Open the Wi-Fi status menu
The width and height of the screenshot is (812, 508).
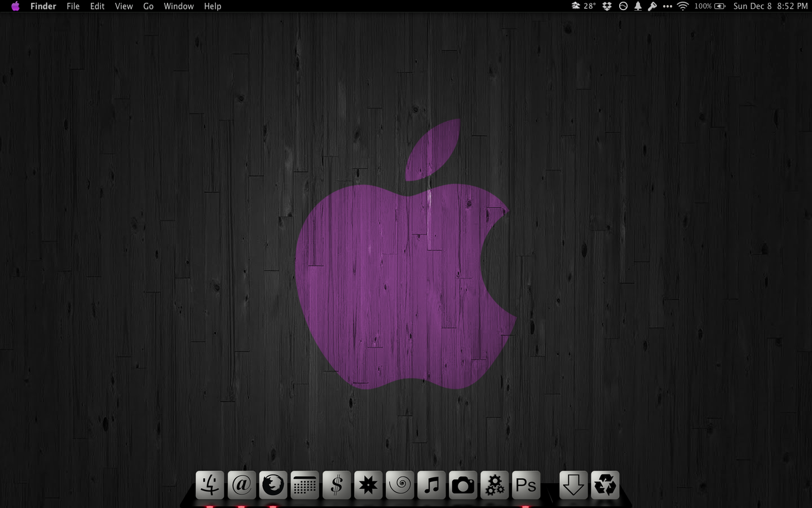pyautogui.click(x=683, y=6)
